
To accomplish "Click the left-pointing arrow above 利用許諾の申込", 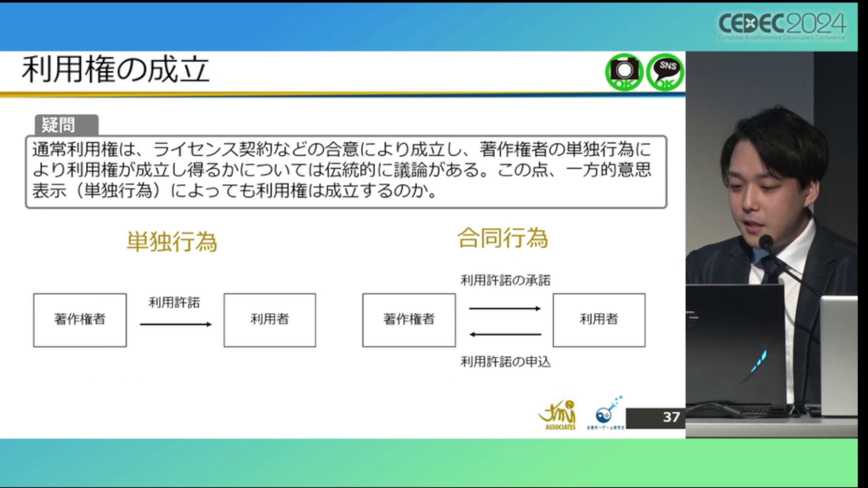I will pos(505,334).
